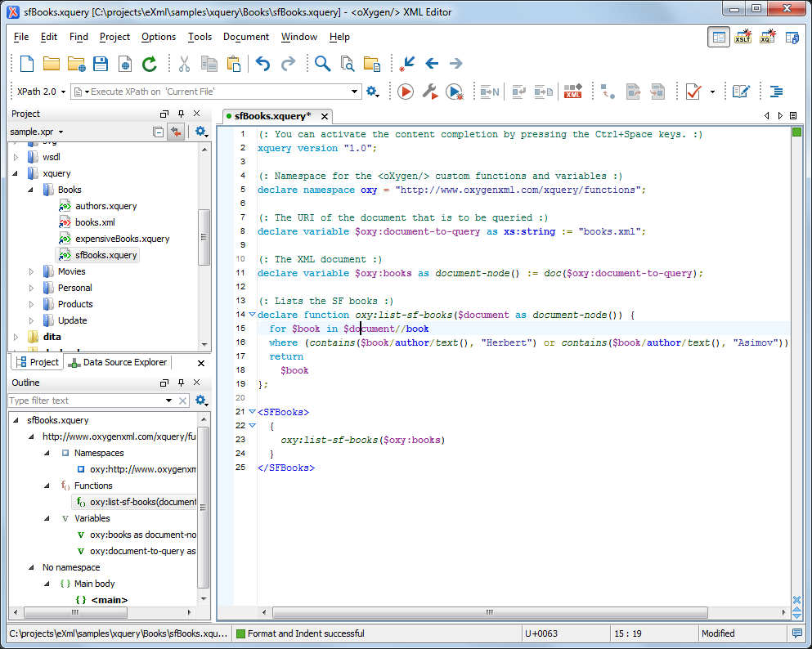Viewport: 812px width, 649px height.
Task: Open Outline panel settings gear
Action: [x=201, y=400]
